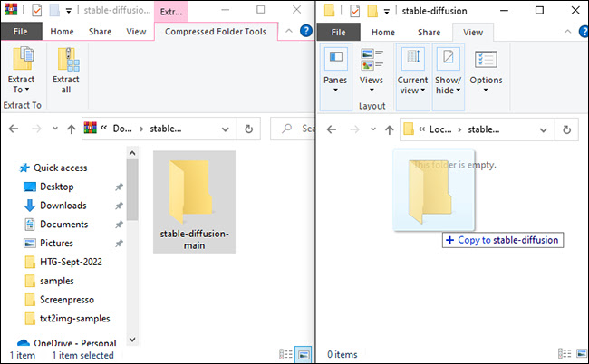This screenshot has height=364, width=589.
Task: Pin toggle next to Desktop in sidebar
Action: coord(119,187)
